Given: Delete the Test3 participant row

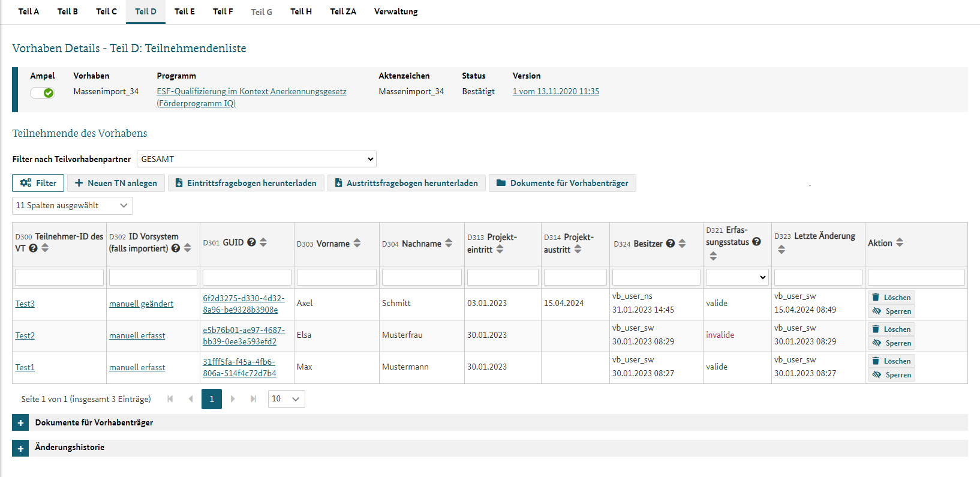Looking at the screenshot, I should point(891,297).
